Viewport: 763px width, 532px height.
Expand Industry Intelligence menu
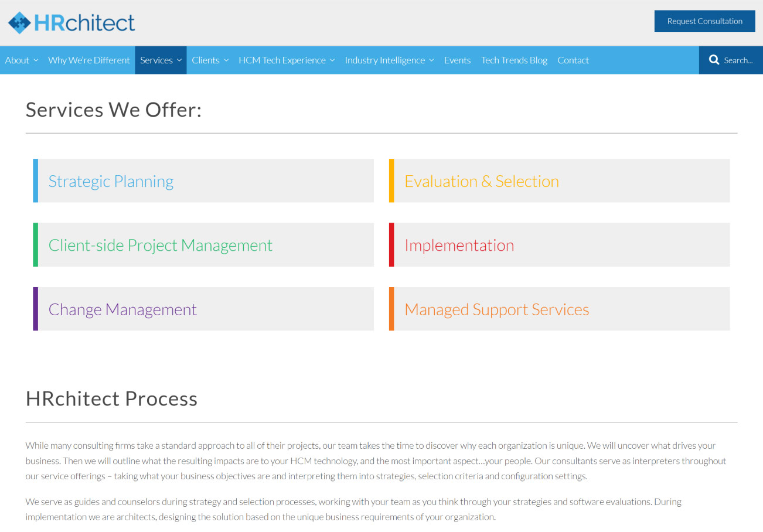click(389, 60)
